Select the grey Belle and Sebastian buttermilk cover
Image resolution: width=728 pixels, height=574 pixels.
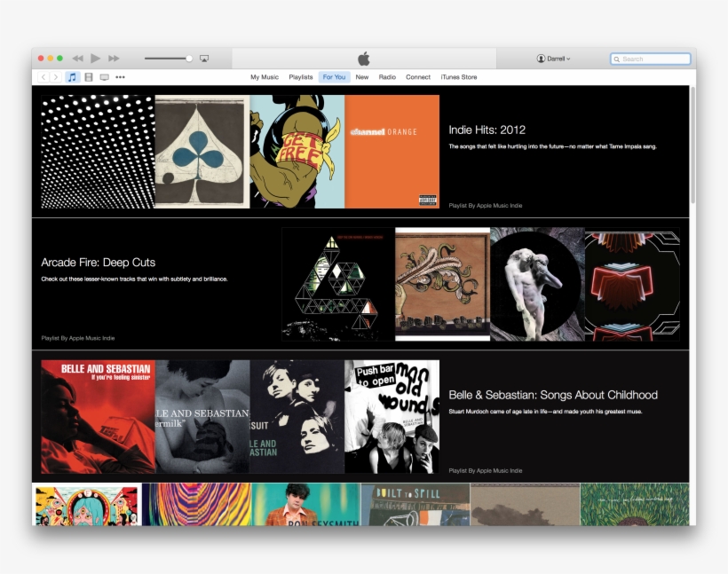coord(202,417)
